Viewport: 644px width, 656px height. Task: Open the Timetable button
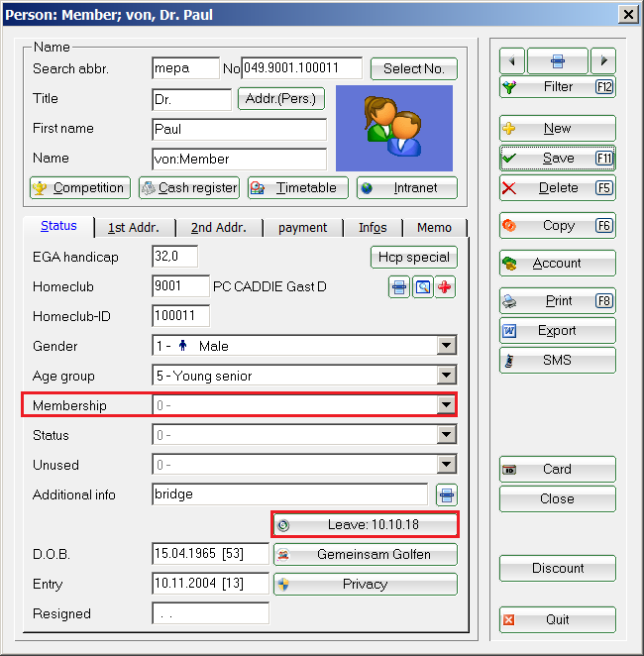coord(298,188)
